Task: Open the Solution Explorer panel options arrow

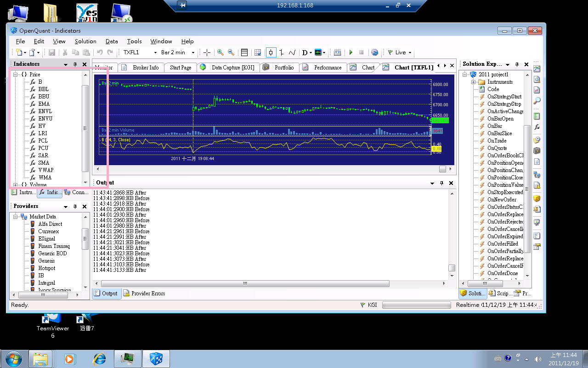Action: tap(508, 64)
